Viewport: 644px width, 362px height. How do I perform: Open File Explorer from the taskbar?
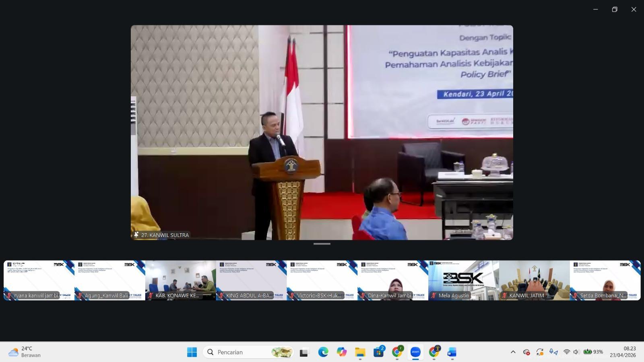(360, 352)
